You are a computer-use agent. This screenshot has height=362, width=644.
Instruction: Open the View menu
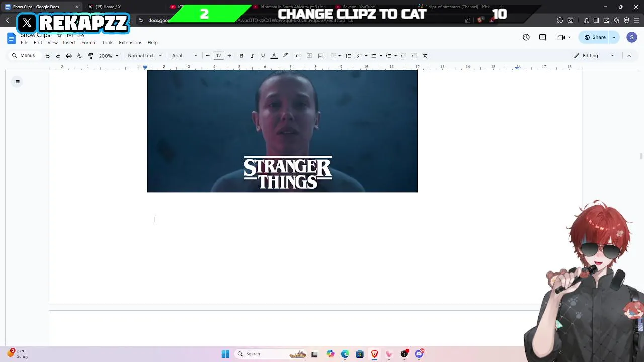tap(52, 43)
